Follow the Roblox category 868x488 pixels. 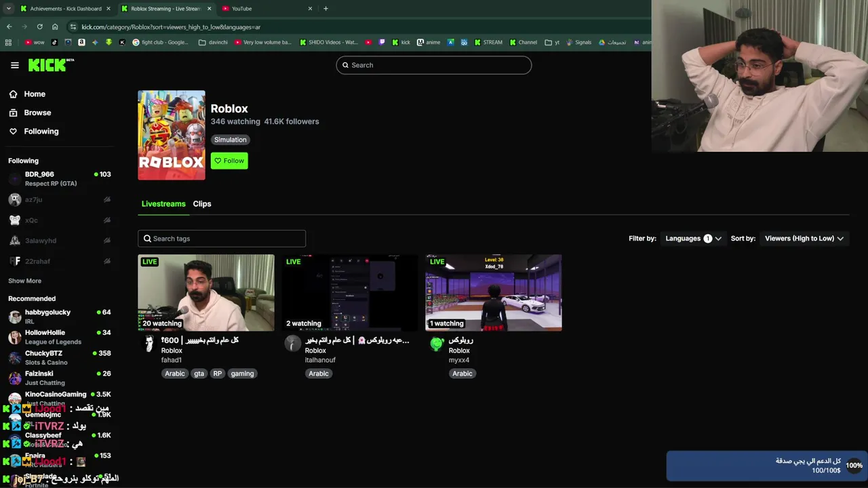[x=229, y=161]
